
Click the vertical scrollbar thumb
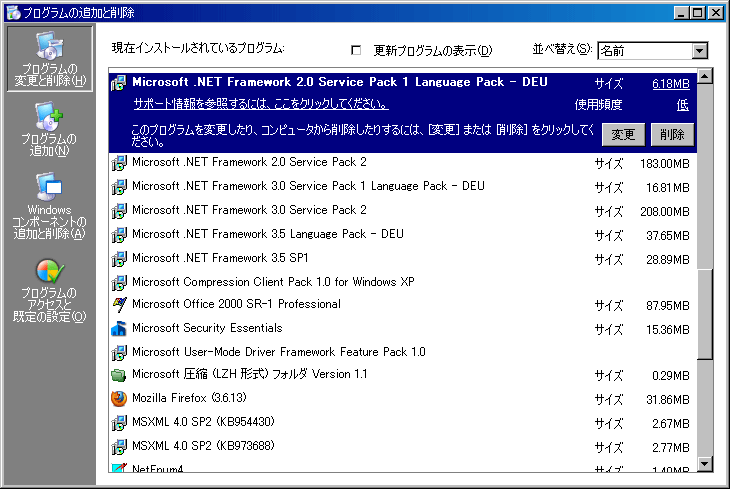(705, 314)
